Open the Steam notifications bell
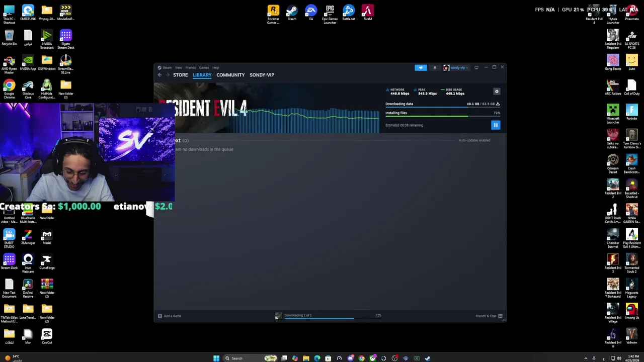Viewport: 644px width, 362px height. click(x=435, y=68)
